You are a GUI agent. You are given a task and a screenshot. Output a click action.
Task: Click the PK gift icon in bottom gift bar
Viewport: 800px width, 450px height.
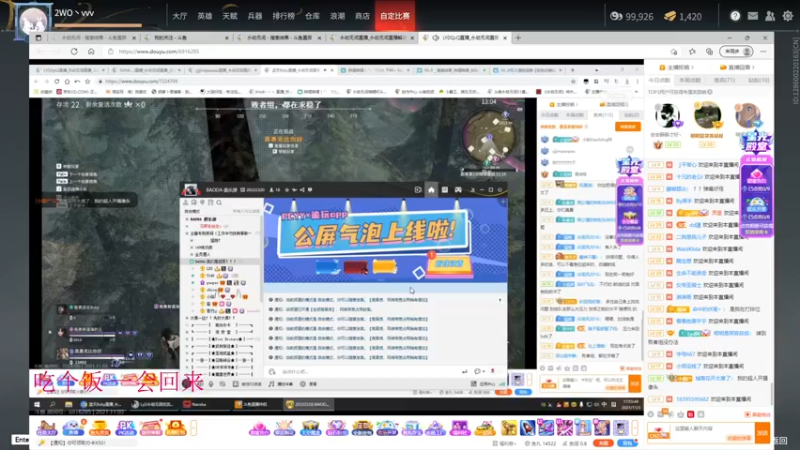[124, 428]
